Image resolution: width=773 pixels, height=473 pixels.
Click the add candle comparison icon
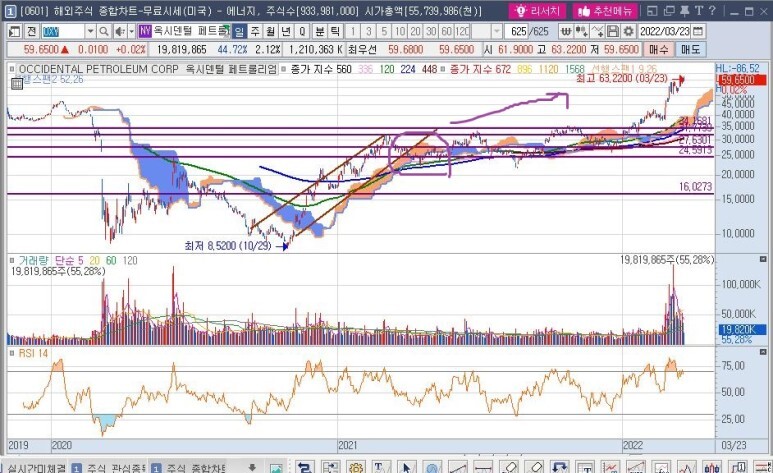tap(582, 32)
